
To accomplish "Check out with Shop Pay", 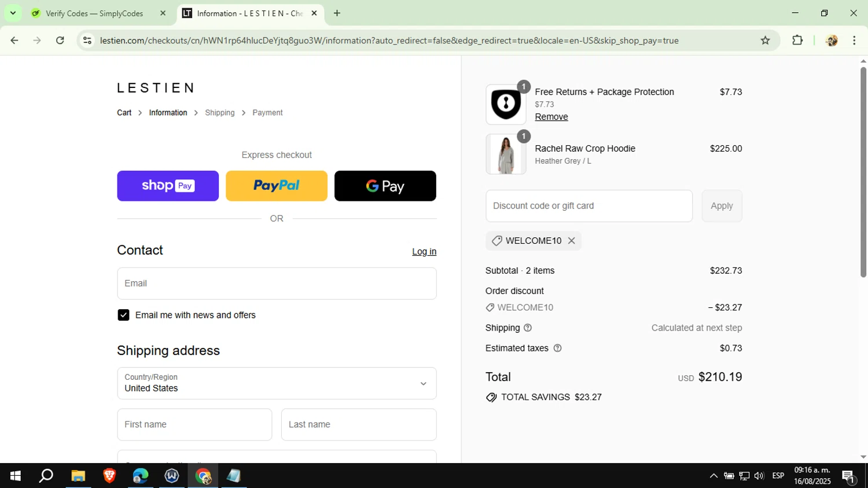I will [x=168, y=186].
